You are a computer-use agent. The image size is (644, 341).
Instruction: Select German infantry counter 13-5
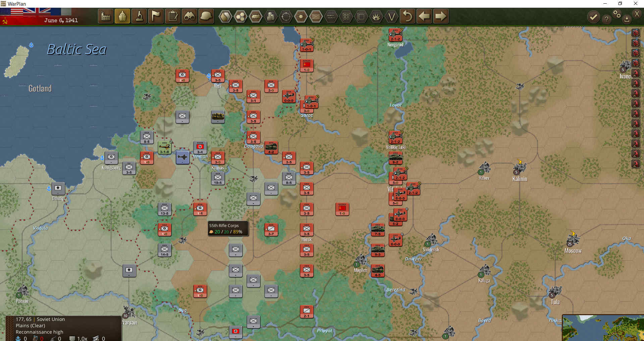[164, 209]
